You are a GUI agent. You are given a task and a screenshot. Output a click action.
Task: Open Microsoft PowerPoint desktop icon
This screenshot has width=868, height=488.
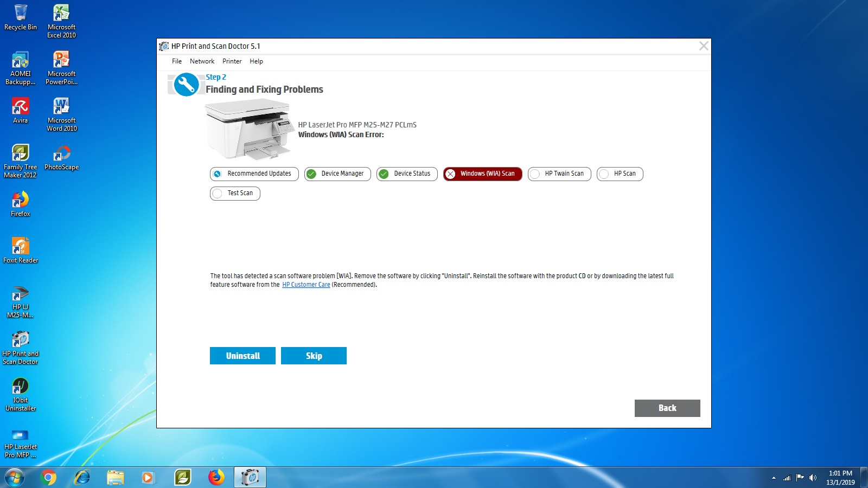[x=61, y=68]
